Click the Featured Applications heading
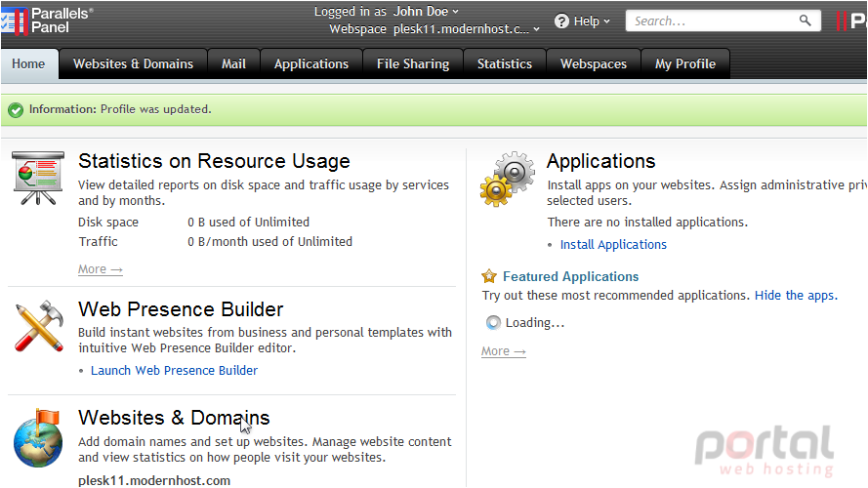This screenshot has width=868, height=488. coord(571,276)
